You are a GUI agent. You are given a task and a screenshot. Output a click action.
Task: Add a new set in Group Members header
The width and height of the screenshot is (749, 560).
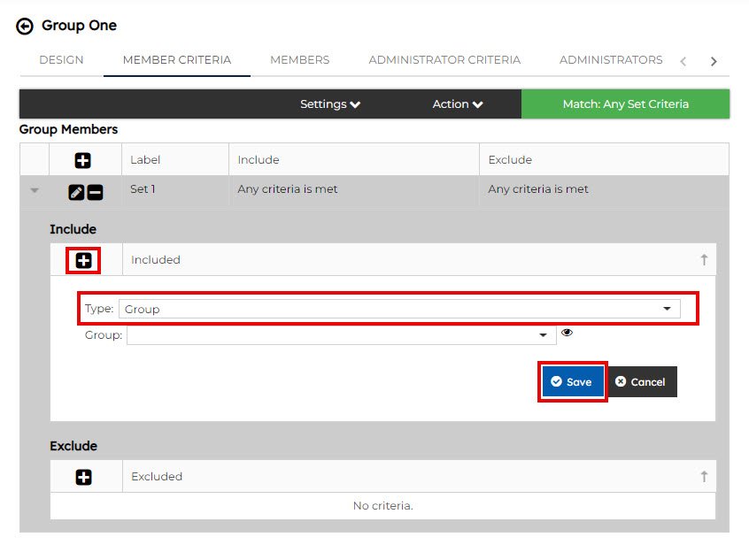pos(83,161)
